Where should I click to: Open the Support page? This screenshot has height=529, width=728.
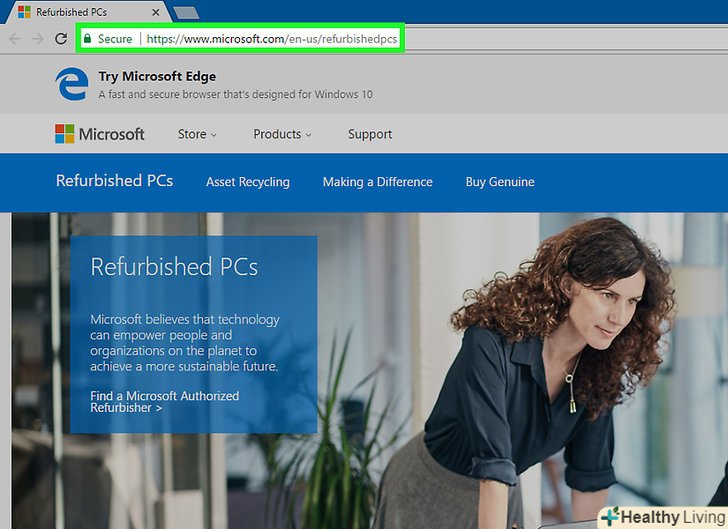[370, 134]
